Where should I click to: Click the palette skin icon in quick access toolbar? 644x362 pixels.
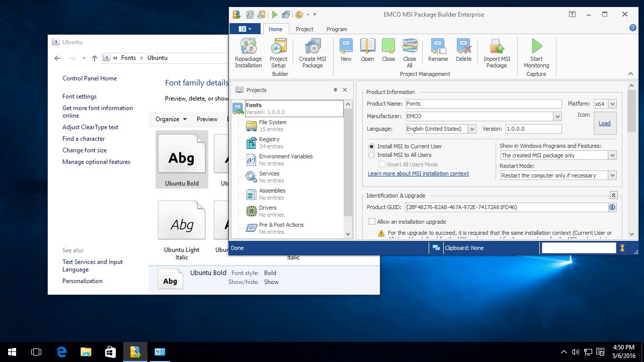[x=299, y=15]
